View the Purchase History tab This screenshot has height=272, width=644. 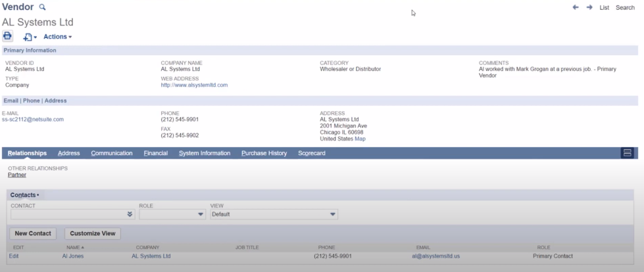264,153
